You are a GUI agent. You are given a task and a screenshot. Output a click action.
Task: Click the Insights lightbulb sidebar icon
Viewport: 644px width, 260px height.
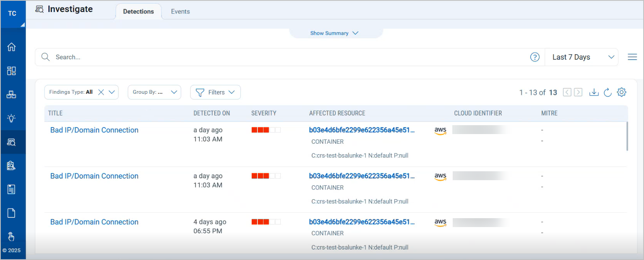tap(12, 118)
